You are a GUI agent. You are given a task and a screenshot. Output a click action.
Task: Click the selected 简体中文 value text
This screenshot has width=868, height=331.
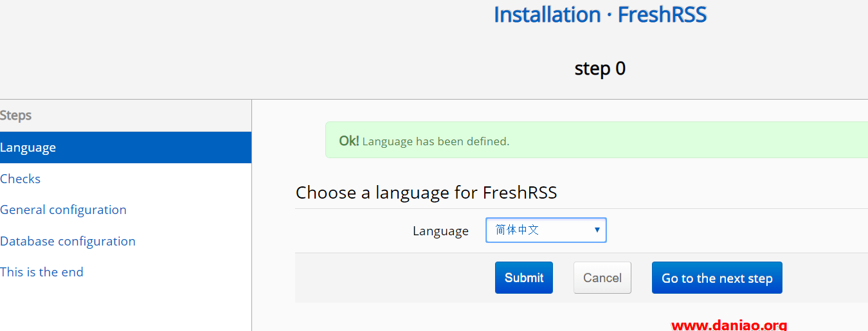pyautogui.click(x=517, y=230)
